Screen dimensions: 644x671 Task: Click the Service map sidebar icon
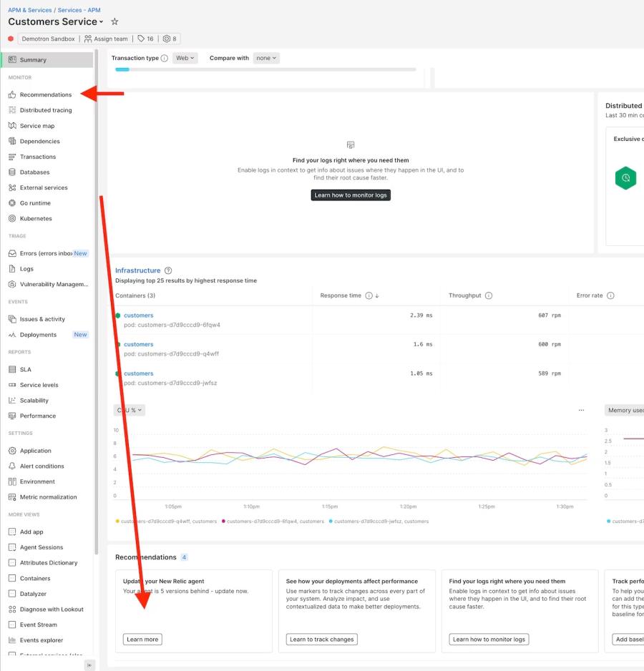pos(12,126)
